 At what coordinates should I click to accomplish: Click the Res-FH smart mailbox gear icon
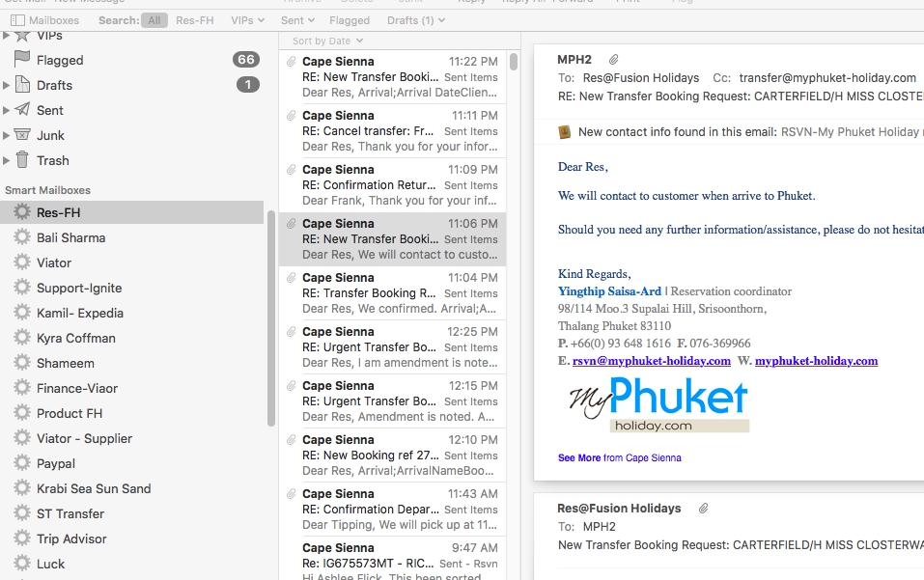click(22, 212)
